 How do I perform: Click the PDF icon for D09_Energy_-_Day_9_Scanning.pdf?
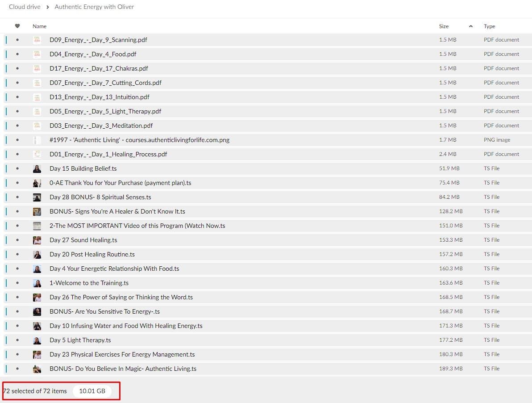(x=37, y=40)
